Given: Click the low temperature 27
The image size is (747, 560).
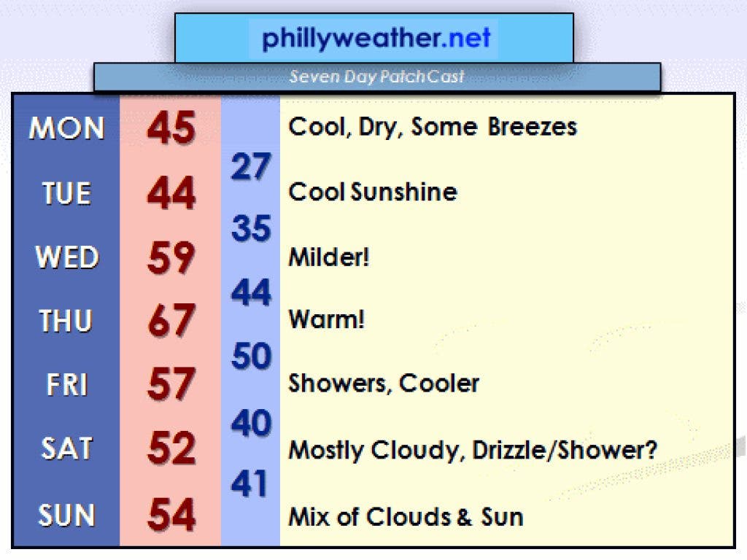Looking at the screenshot, I should pyautogui.click(x=251, y=168).
